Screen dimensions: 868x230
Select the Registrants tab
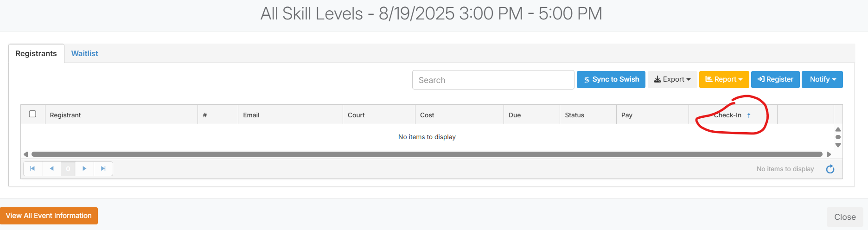[36, 53]
